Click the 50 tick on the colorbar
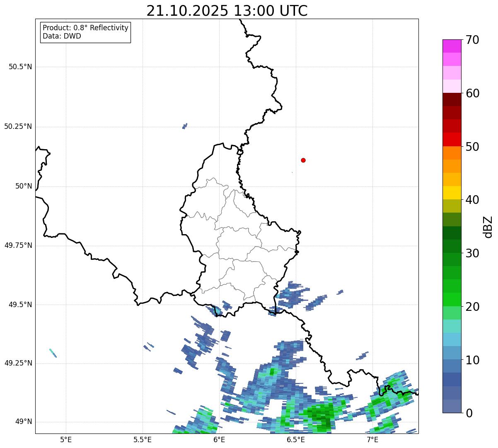 (473, 147)
